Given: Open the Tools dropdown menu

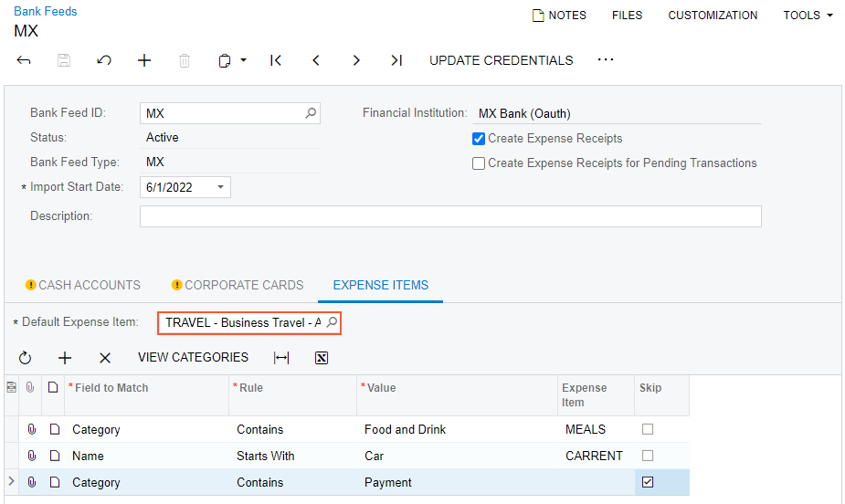Looking at the screenshot, I should click(808, 16).
